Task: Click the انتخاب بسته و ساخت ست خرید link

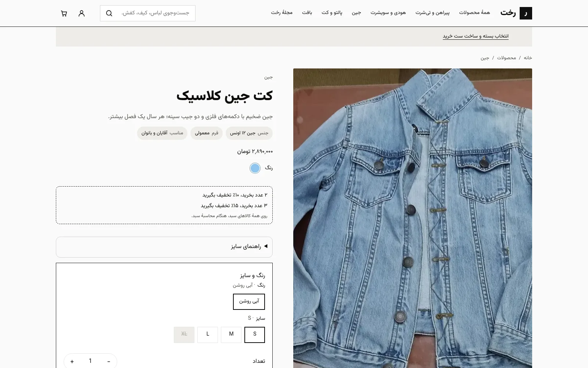Action: 476,36
